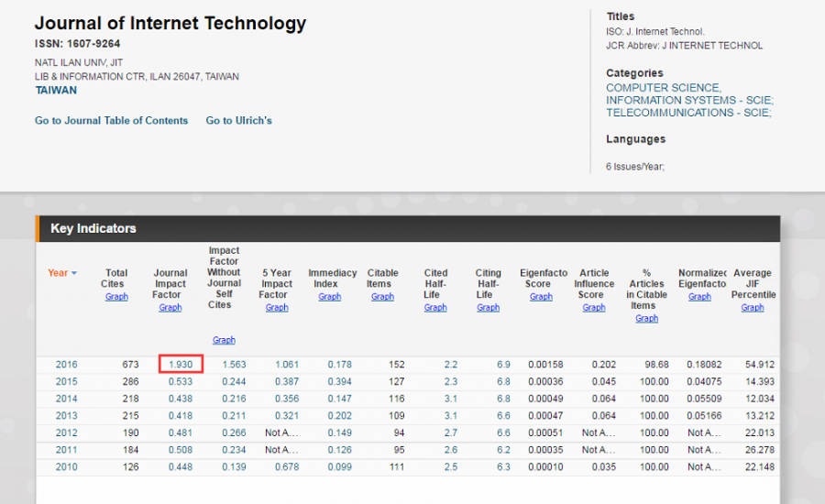Open Graph link under Normalized Eigenfactor

699,297
